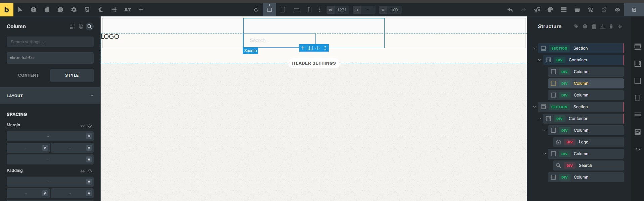
Task: Edit the canvas height field
Action: tap(364, 10)
